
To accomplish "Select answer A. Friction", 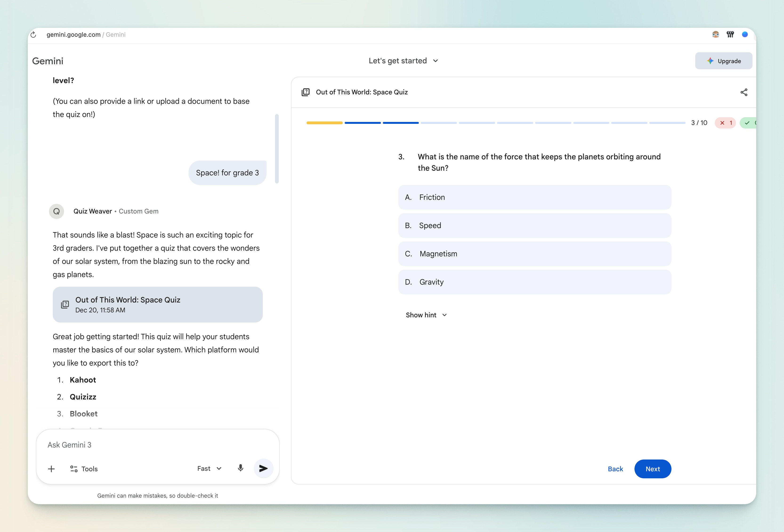I will tap(534, 197).
